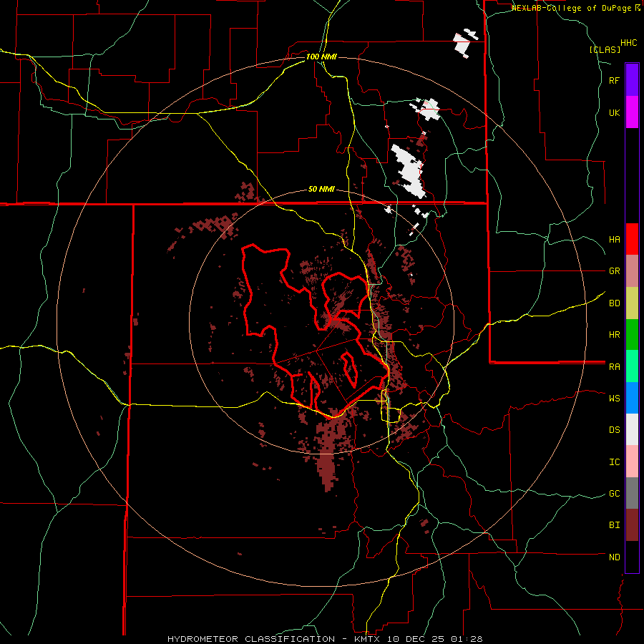Pick the WS wet snow blue swatch
This screenshot has height=644, width=644.
[x=632, y=398]
